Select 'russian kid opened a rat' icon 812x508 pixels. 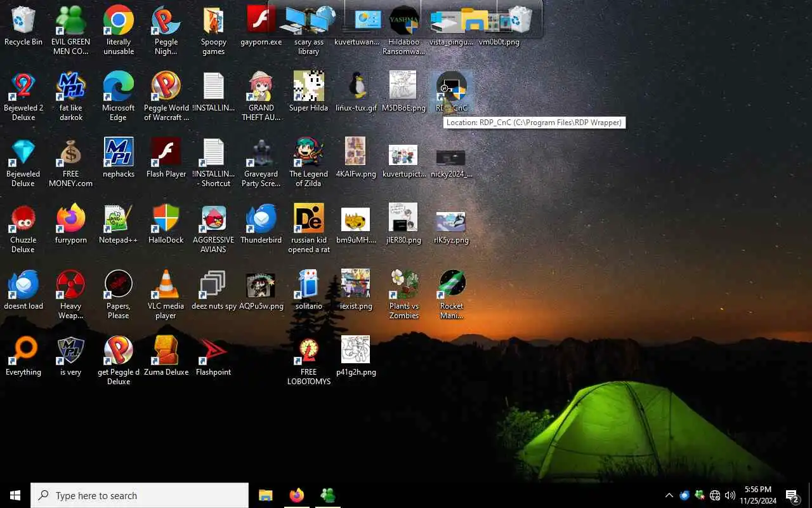pos(309,229)
